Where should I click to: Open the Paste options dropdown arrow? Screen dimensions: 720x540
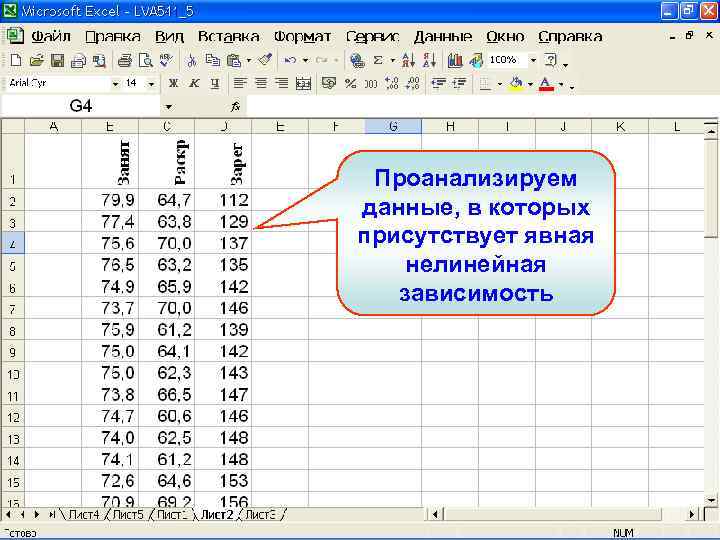pos(249,60)
